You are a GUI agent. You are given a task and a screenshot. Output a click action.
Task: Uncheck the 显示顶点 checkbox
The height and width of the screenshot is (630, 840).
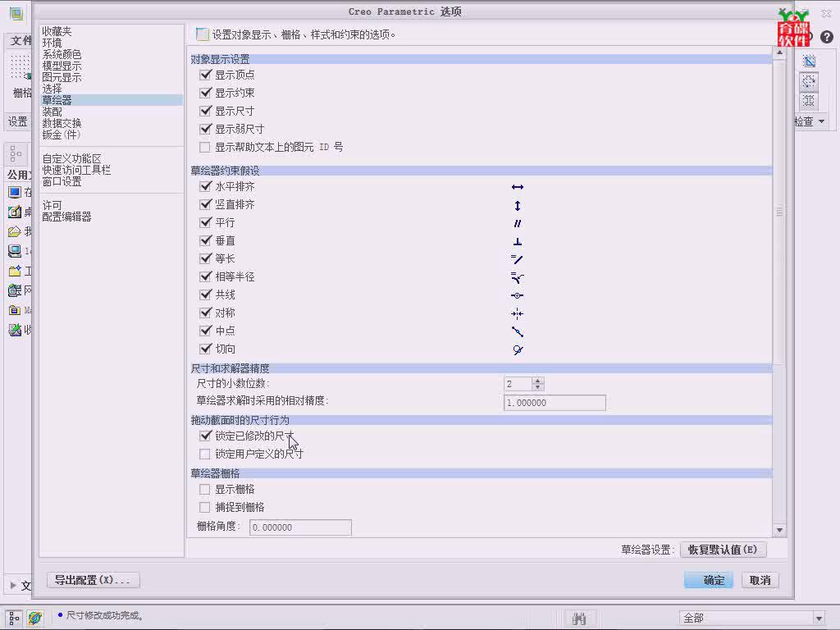(x=205, y=75)
